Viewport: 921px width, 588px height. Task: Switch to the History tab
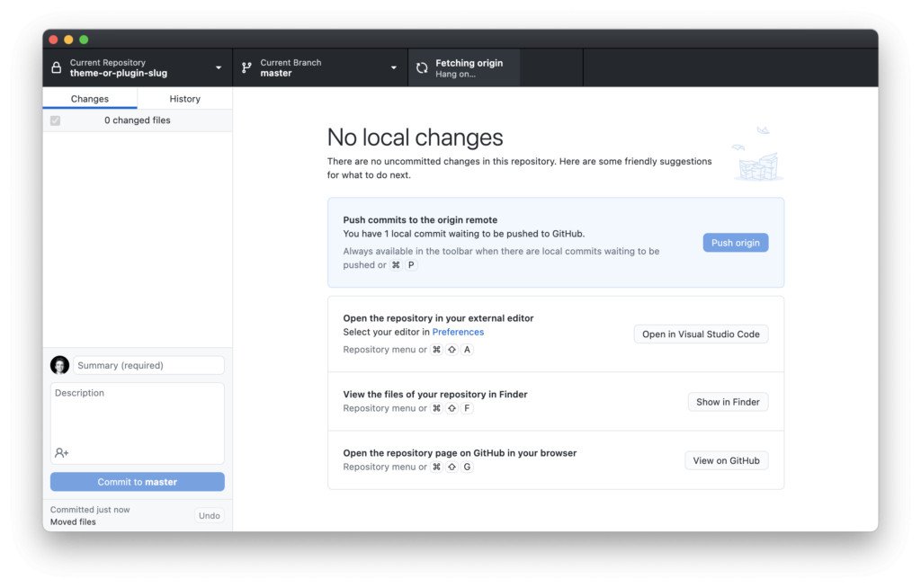pyautogui.click(x=184, y=99)
